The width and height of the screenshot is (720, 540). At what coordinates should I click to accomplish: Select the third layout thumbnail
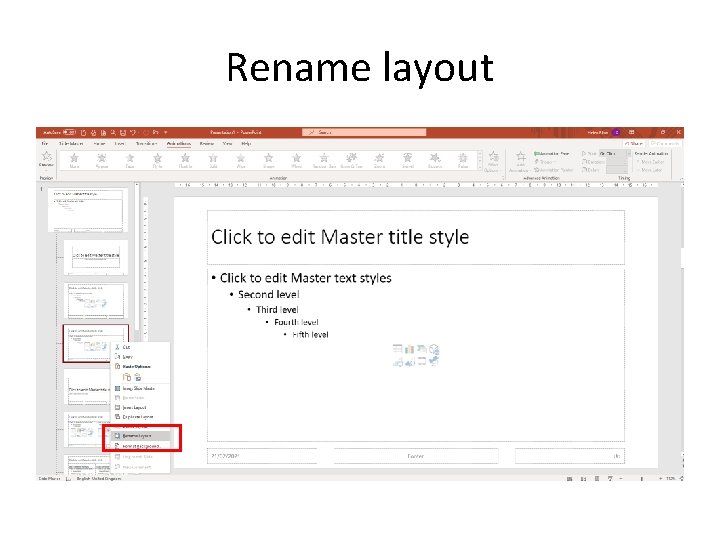(x=96, y=344)
